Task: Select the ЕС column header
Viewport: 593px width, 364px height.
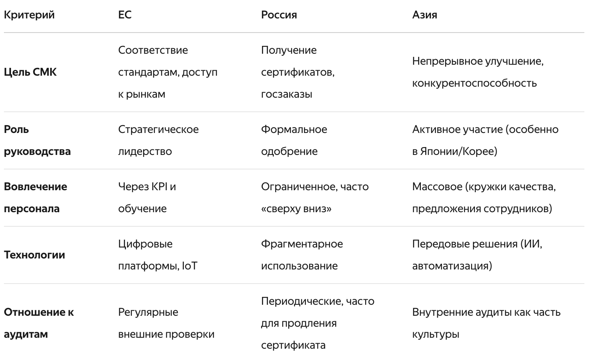Action: click(x=125, y=15)
